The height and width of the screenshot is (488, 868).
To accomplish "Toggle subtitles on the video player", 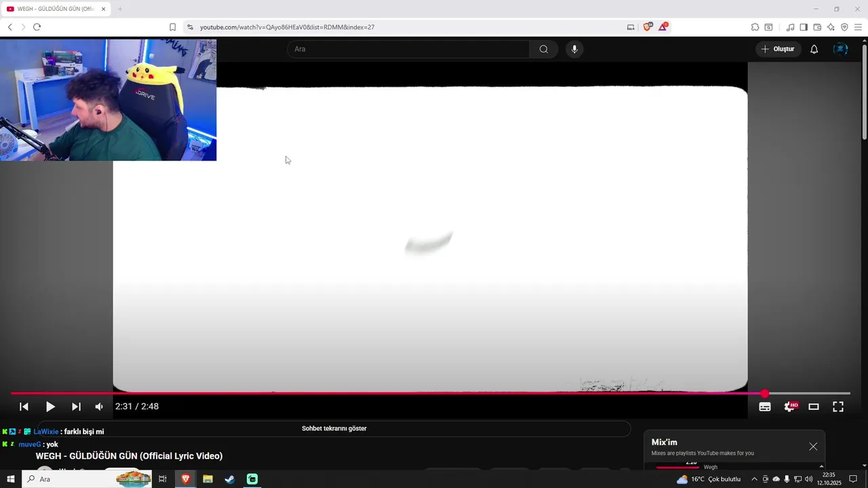I will [x=765, y=407].
